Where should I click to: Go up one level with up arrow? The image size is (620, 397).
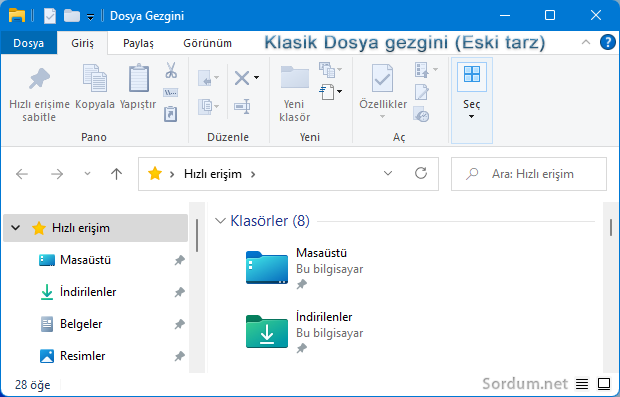point(116,174)
